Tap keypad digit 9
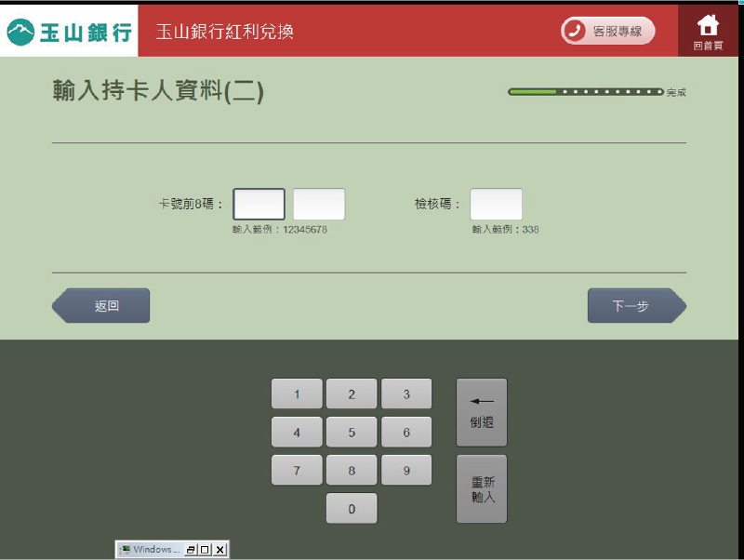 coord(406,470)
